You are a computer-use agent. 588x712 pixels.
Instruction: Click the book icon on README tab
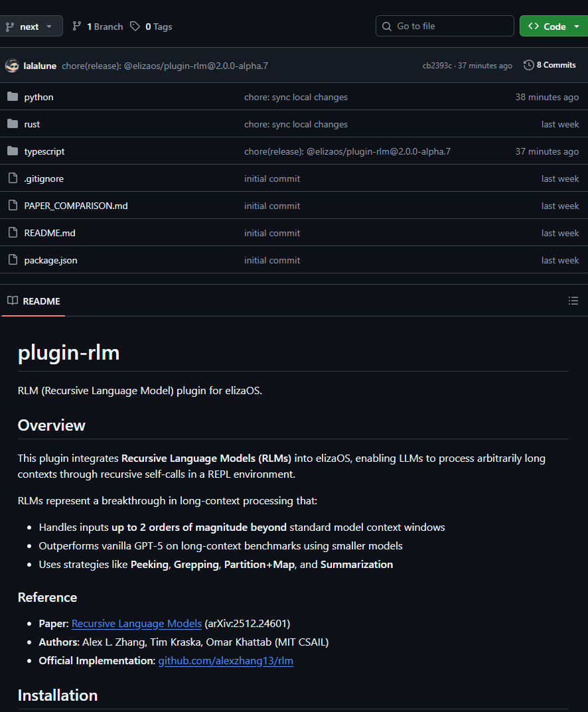click(x=13, y=301)
